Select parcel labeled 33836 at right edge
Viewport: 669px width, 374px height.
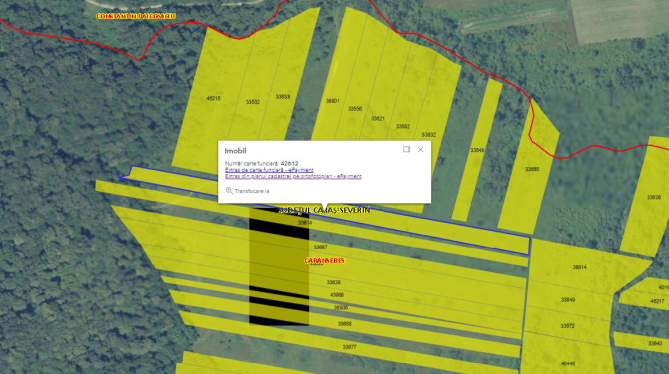(x=654, y=197)
